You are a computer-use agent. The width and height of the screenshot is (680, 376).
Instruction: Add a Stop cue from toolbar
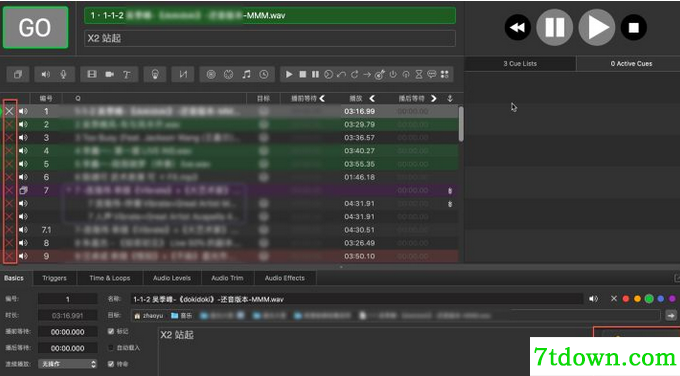(303, 75)
